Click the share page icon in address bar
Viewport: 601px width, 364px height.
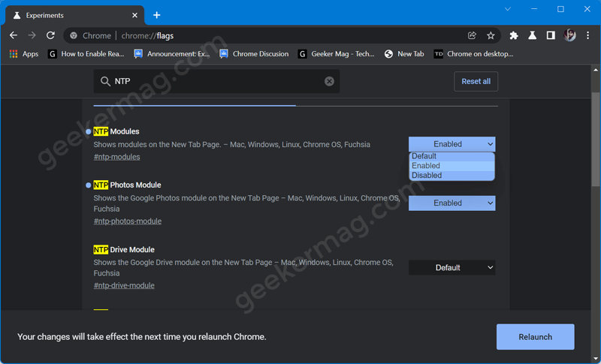pos(472,35)
